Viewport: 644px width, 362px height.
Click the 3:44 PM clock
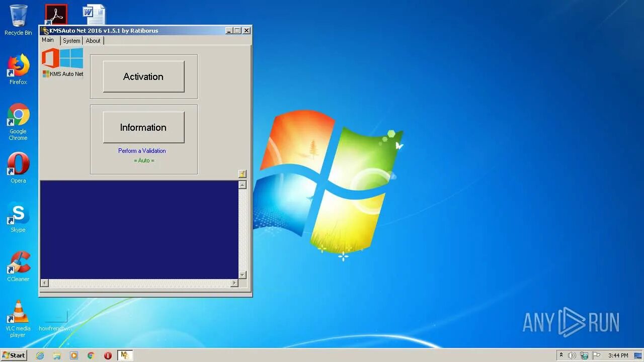618,355
